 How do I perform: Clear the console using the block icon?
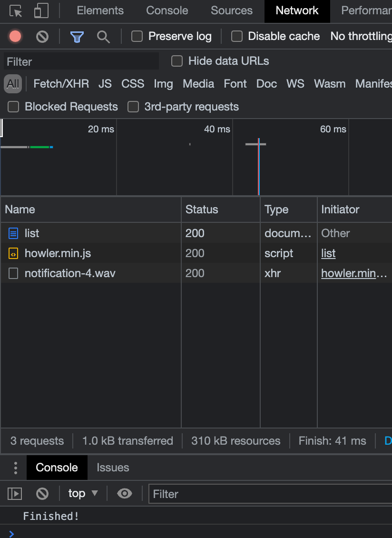pos(42,494)
